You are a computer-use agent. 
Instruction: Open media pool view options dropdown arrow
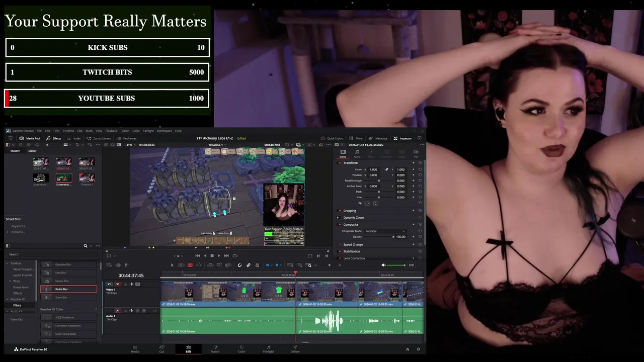point(70,145)
